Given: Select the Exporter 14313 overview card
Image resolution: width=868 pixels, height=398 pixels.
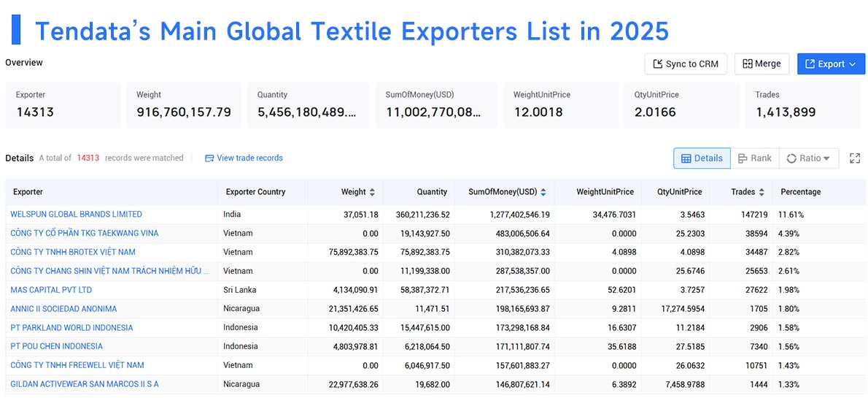Looking at the screenshot, I should pos(63,104).
